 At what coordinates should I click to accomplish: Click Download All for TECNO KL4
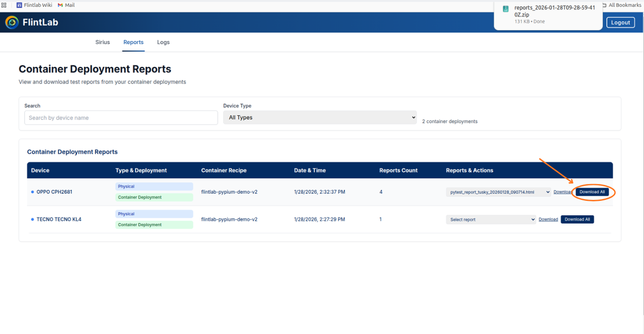pos(577,219)
